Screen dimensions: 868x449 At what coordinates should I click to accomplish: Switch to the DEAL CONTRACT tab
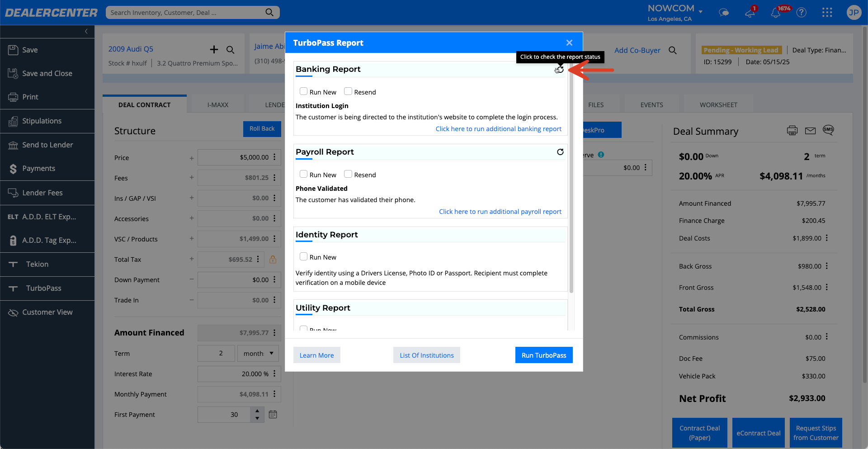click(145, 104)
